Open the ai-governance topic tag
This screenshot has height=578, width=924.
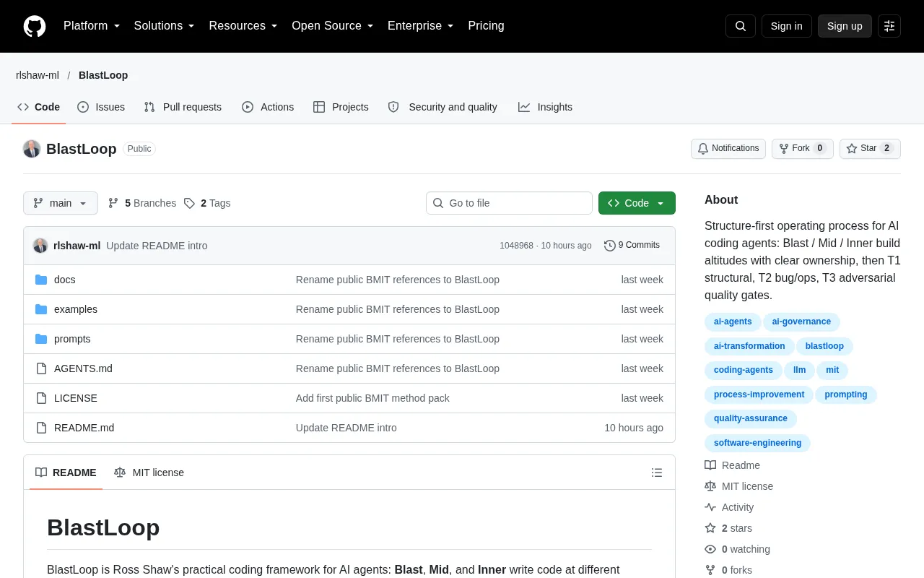tap(801, 322)
